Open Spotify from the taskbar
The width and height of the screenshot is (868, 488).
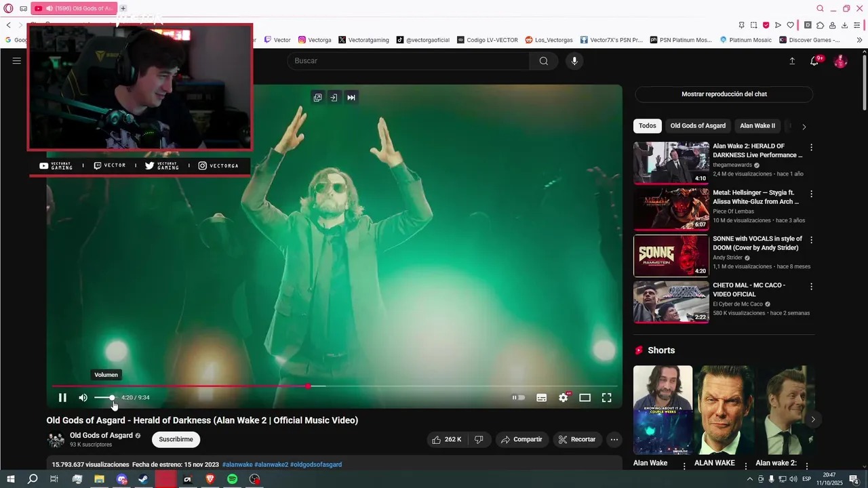tap(232, 479)
